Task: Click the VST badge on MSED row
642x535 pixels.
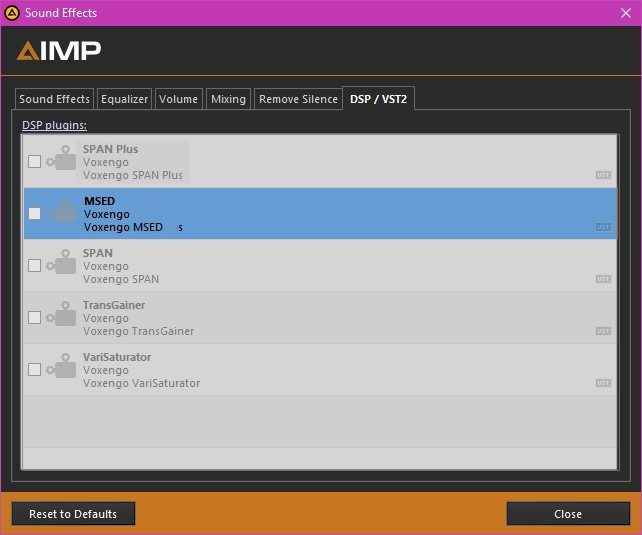Action: click(603, 227)
